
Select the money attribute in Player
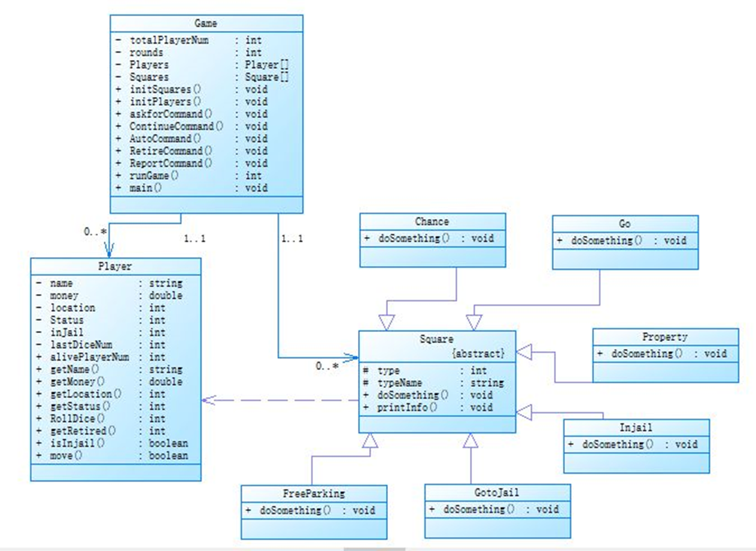coord(65,295)
